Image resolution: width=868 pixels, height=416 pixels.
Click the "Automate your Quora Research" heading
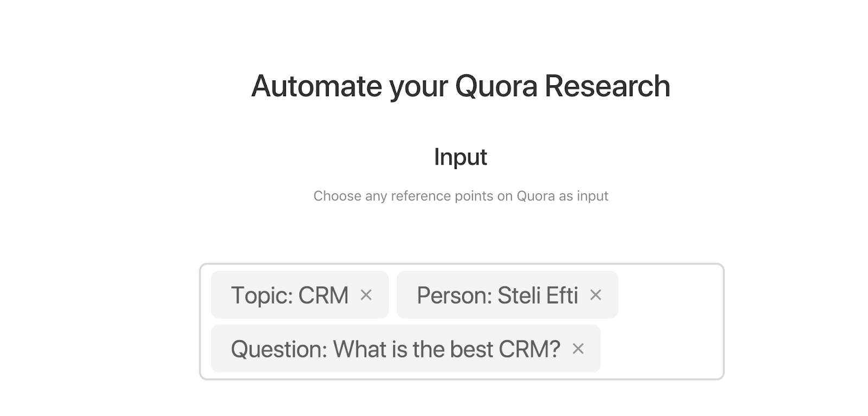coord(461,86)
